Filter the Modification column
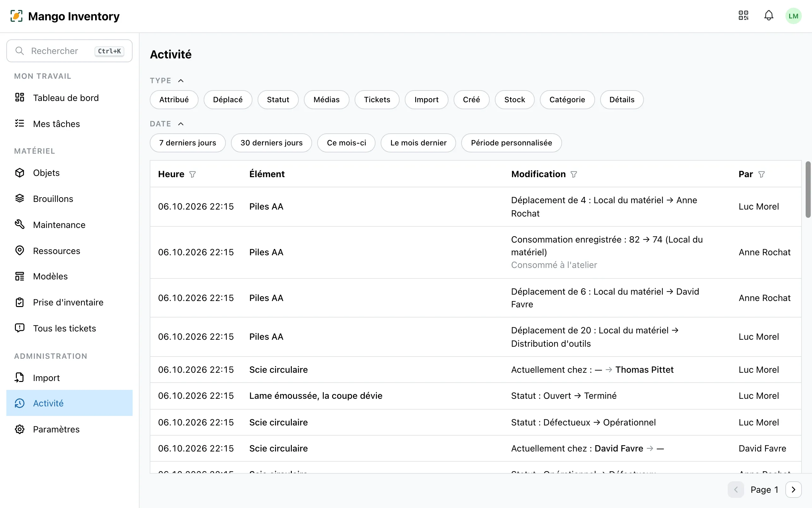 [x=574, y=174]
